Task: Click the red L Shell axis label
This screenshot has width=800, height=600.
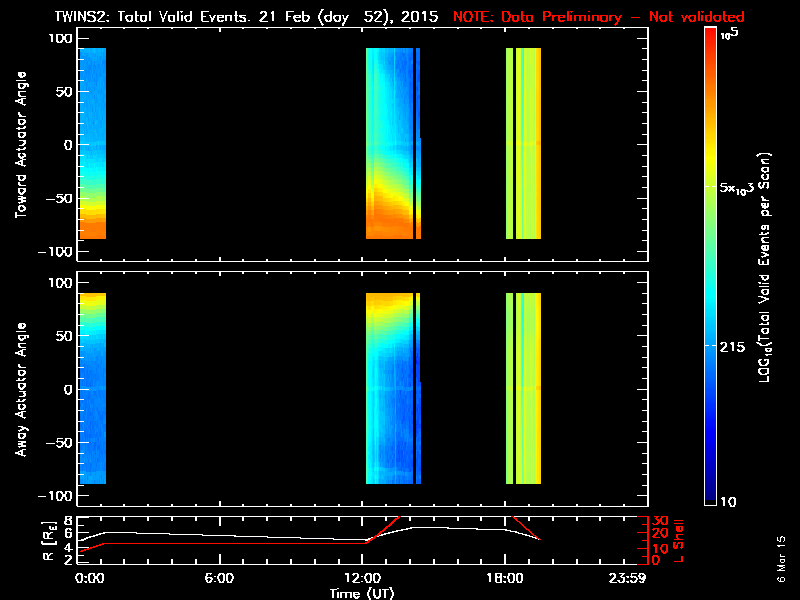Action: (x=678, y=541)
